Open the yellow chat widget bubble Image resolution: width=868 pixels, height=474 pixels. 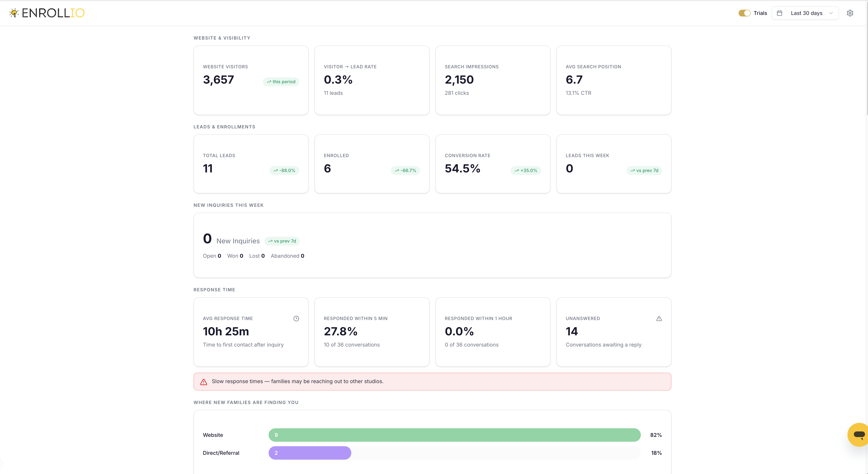(859, 435)
